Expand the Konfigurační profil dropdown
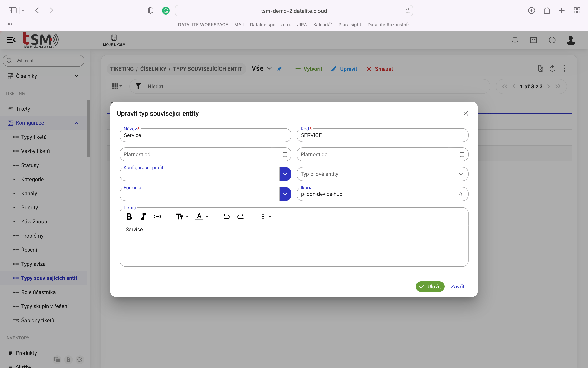The height and width of the screenshot is (368, 588). 285,174
